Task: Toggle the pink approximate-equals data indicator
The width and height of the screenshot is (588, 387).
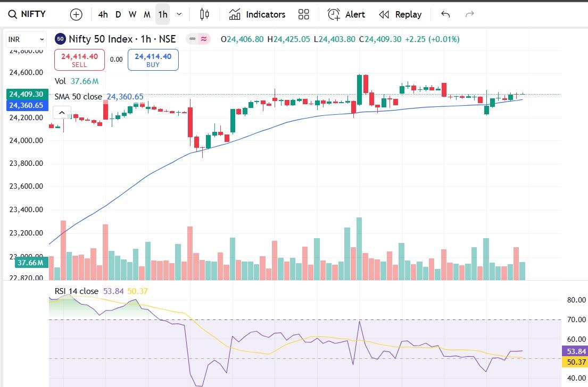Action: 204,39
